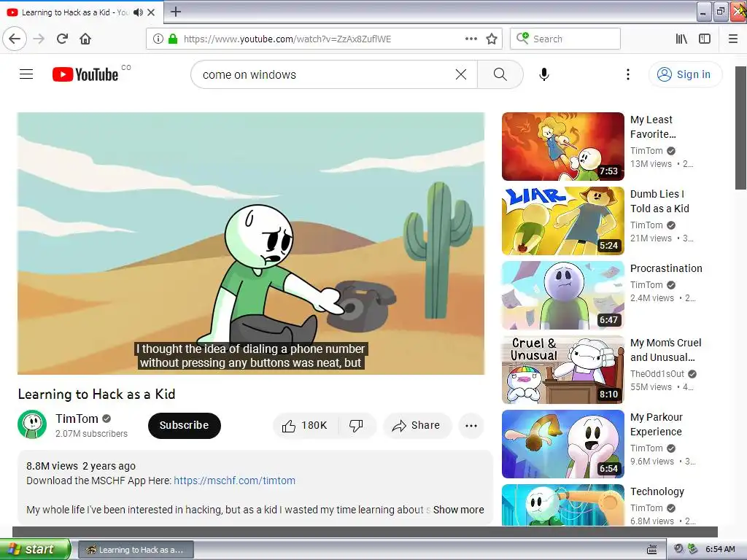
Task: Open a new browser tab
Action: tap(175, 12)
